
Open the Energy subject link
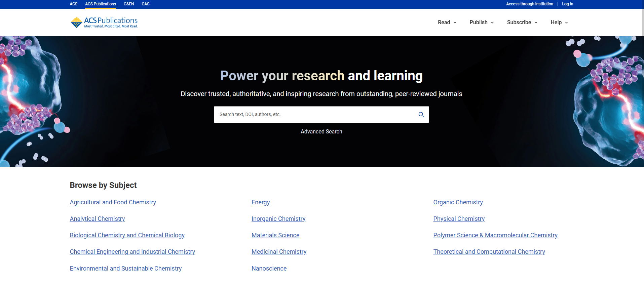point(261,202)
